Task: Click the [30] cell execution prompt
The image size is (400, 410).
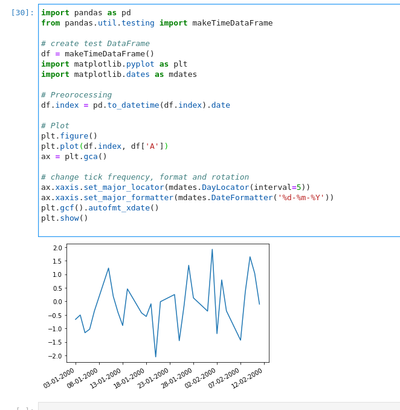Action: point(22,13)
